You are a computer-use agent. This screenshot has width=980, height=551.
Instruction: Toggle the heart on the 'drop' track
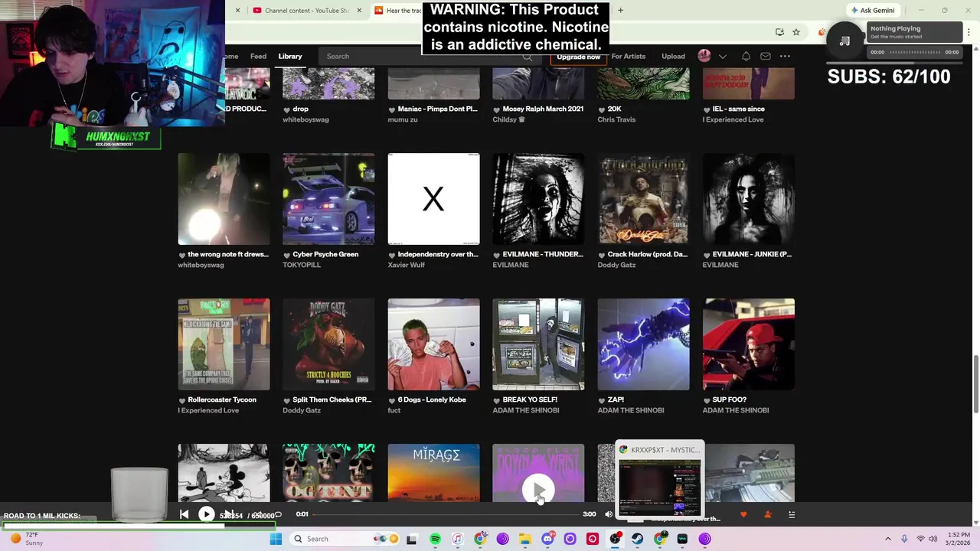[286, 109]
